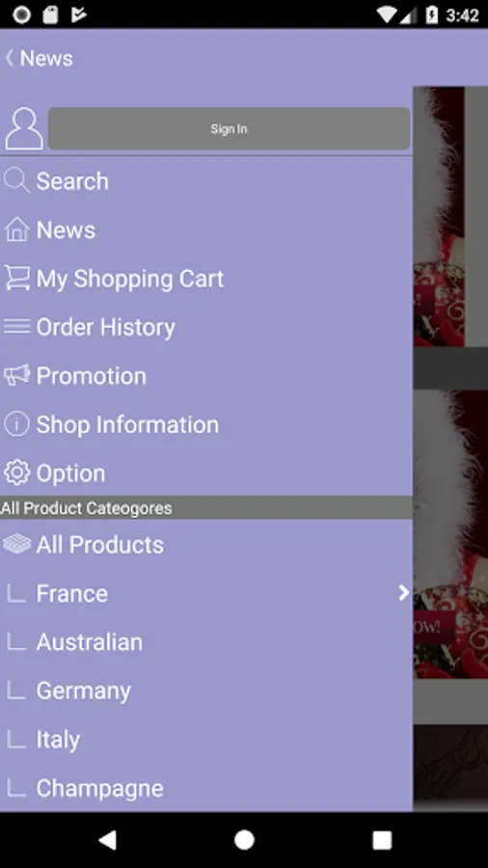Tap the megaphone Promotion icon
Image resolution: width=488 pixels, height=868 pixels.
(x=16, y=376)
